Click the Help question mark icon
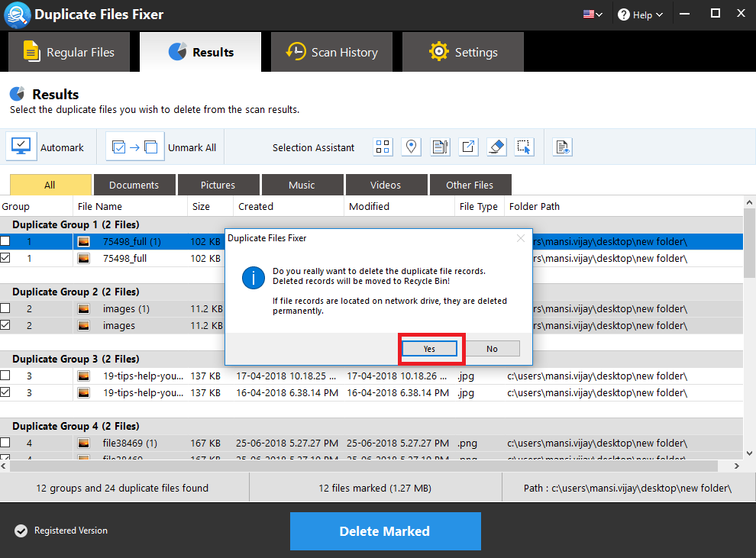The width and height of the screenshot is (756, 558). 623,15
